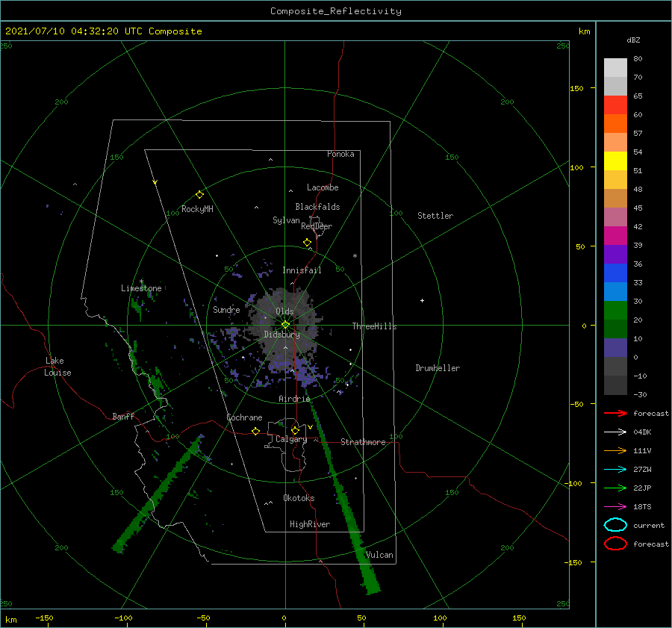Screen dimensions: 672x628
Task: Click the yellow diamond marker below RedDeer
Action: pos(307,243)
